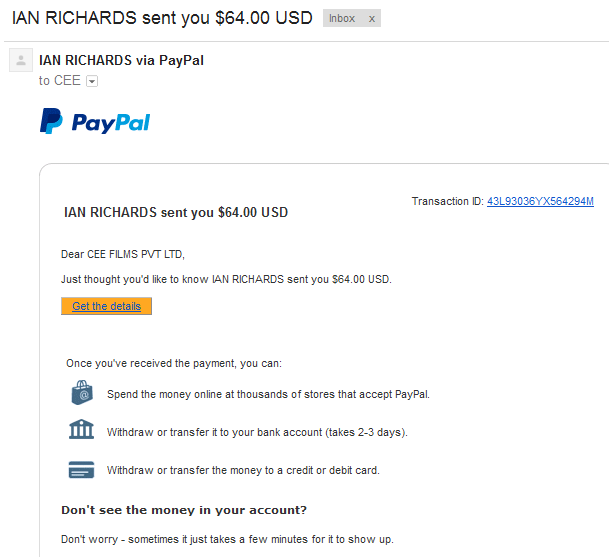609x557 pixels.
Task: Click the PayPal logo
Action: pos(95,121)
